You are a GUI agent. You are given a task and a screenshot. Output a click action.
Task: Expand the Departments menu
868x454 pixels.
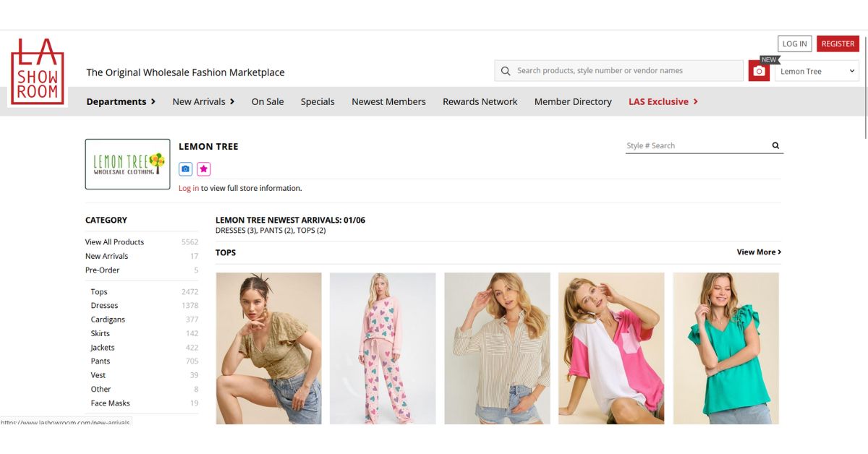tap(121, 102)
